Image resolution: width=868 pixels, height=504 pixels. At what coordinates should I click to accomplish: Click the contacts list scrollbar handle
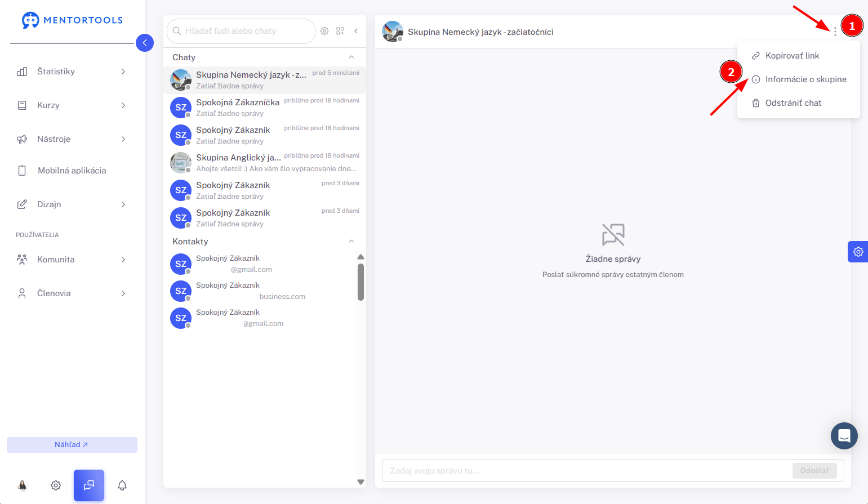pos(361,282)
